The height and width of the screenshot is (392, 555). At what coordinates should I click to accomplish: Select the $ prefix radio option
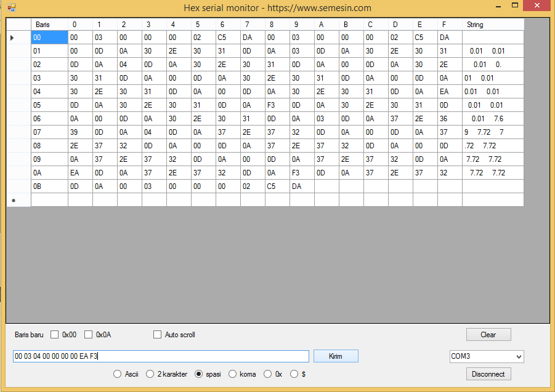point(294,374)
